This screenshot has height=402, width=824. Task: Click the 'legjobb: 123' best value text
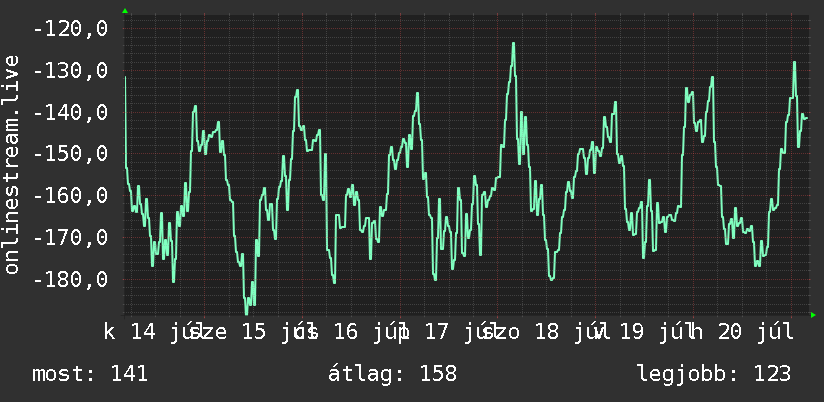tap(714, 374)
